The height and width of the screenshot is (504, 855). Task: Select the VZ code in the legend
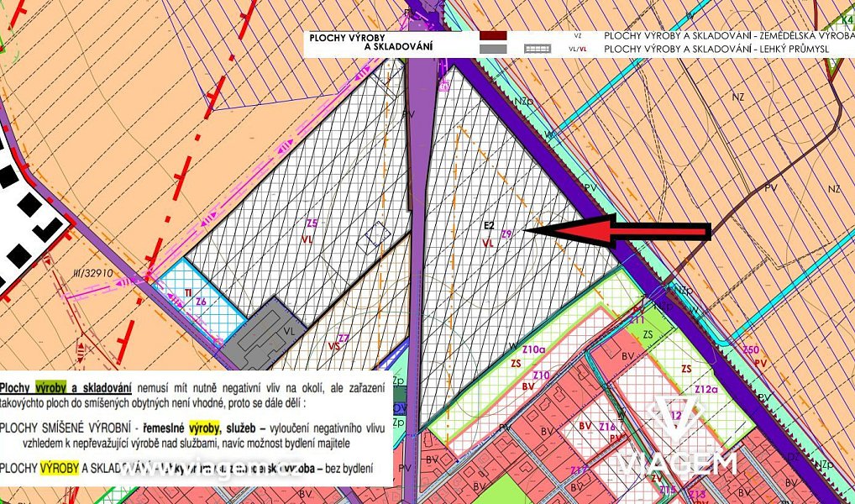578,36
